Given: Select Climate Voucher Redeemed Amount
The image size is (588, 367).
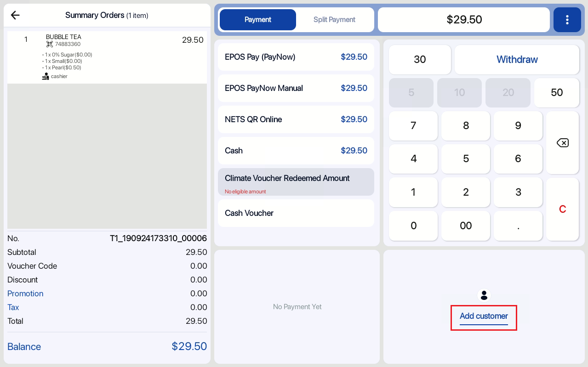Looking at the screenshot, I should click(296, 182).
